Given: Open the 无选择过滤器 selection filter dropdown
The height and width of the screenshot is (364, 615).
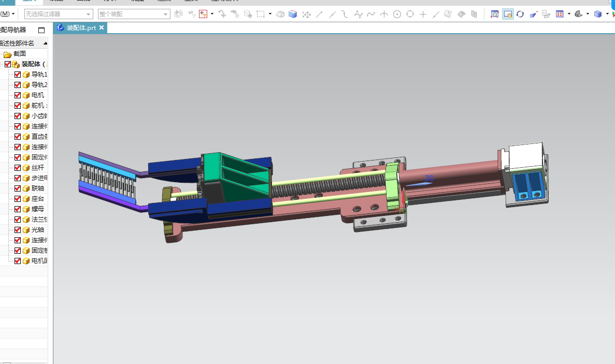Looking at the screenshot, I should click(59, 14).
